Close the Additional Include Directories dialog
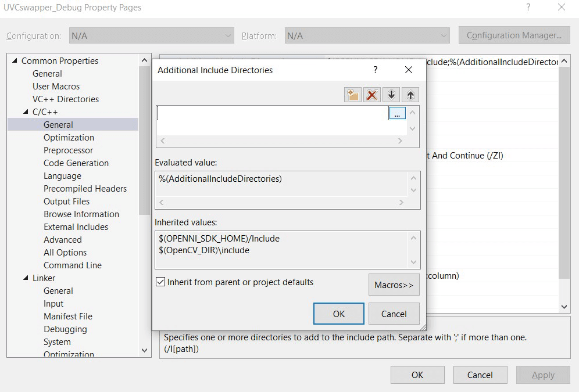 (409, 70)
